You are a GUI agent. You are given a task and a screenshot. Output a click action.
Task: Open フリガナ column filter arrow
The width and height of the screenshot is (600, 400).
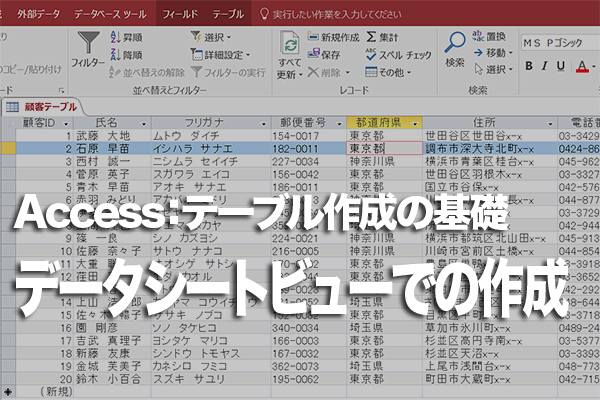263,124
